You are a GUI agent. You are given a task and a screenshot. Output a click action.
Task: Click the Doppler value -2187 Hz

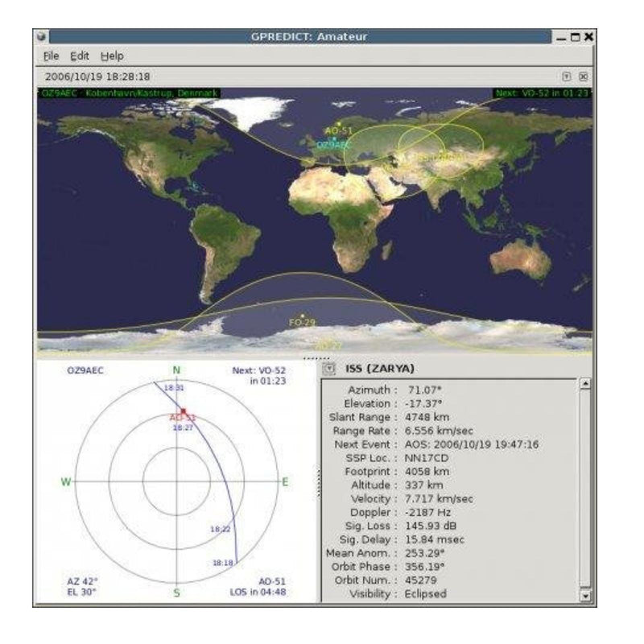point(427,513)
